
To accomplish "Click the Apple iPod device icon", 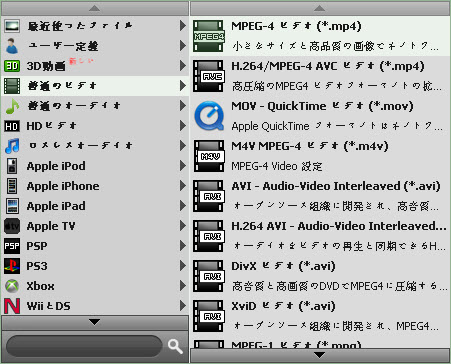I will (12, 166).
